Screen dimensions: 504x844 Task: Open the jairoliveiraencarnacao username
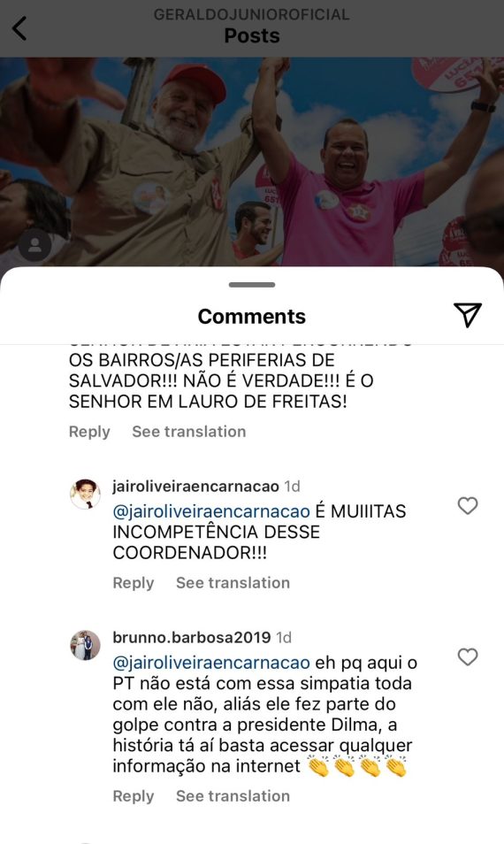(x=195, y=487)
